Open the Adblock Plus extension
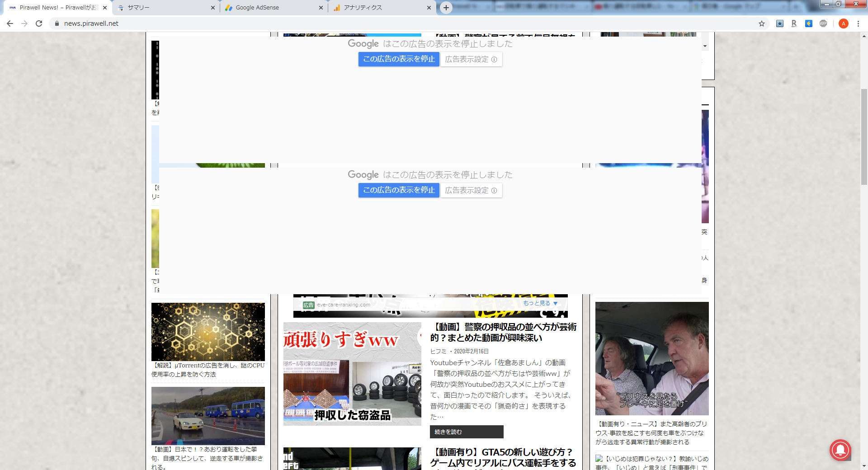The width and height of the screenshot is (868, 470). point(823,23)
